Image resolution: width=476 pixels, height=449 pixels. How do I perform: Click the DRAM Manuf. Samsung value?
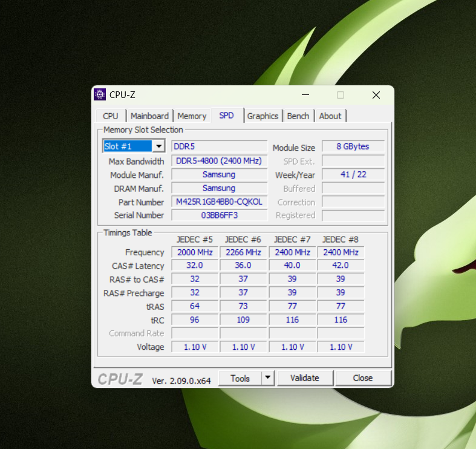pyautogui.click(x=219, y=188)
